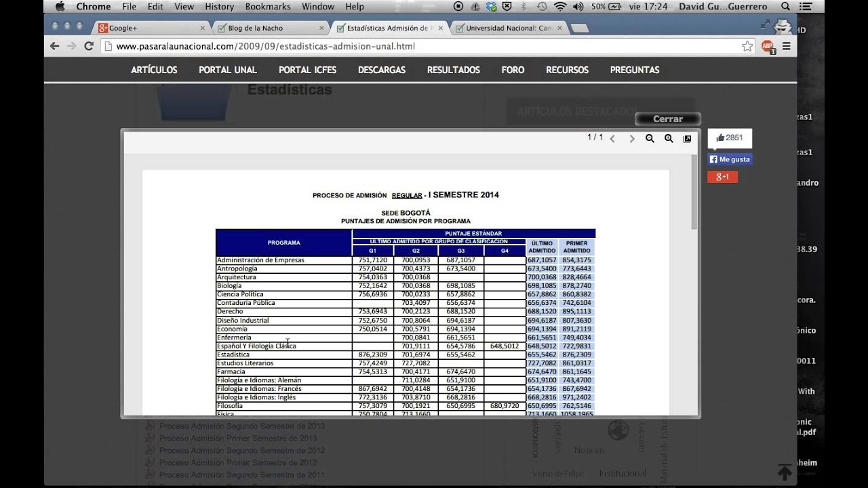Switch to the Universidad Nacional tab
The height and width of the screenshot is (488, 868).
(509, 28)
